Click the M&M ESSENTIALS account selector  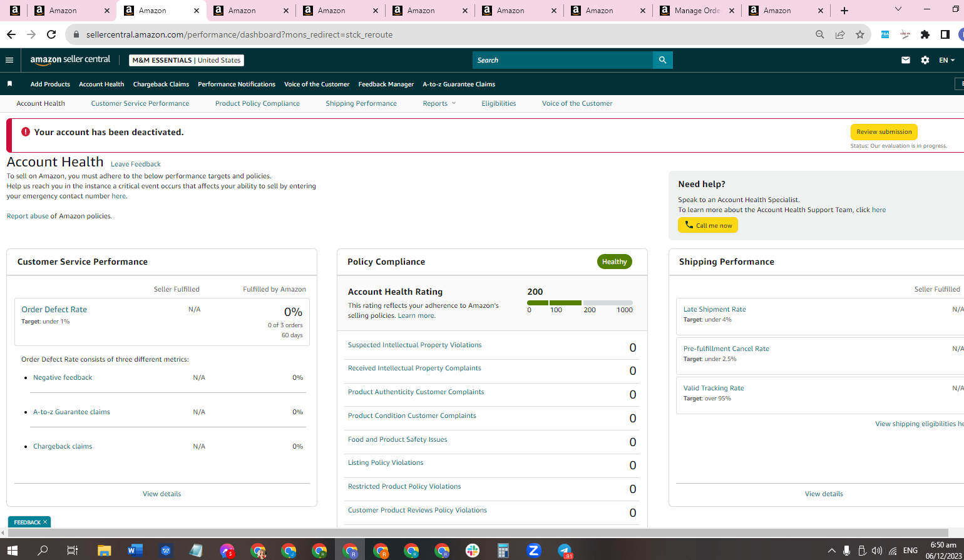(x=187, y=60)
